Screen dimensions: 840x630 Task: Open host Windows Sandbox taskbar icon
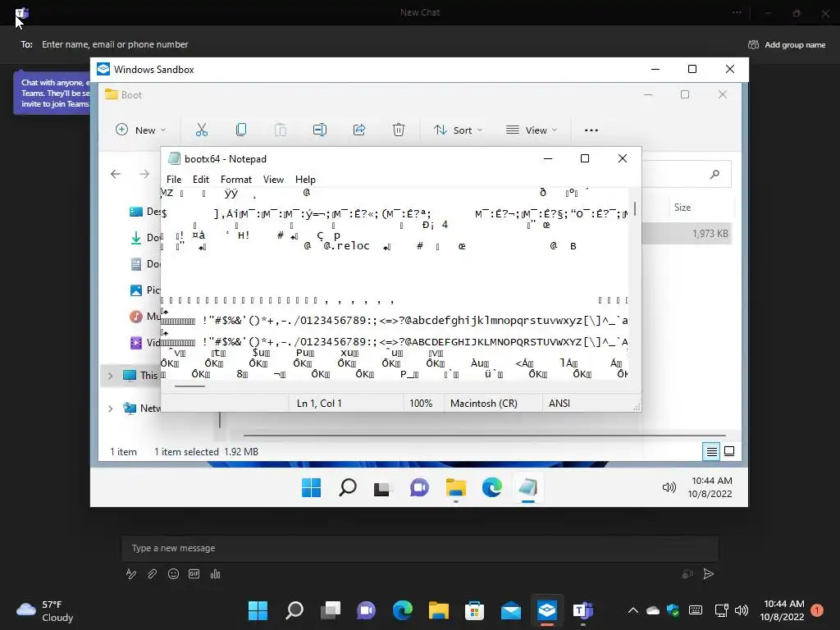547,610
